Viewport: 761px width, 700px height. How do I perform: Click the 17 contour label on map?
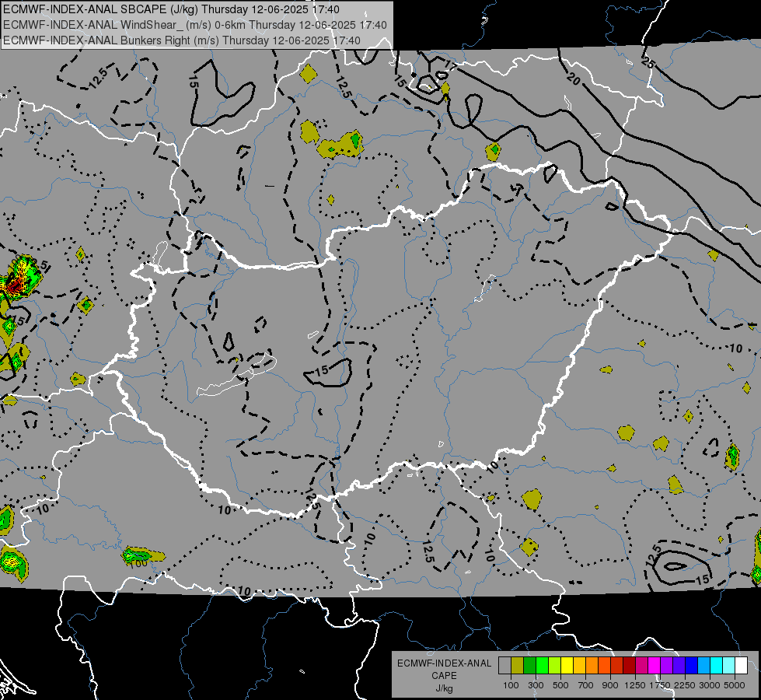[450, 67]
